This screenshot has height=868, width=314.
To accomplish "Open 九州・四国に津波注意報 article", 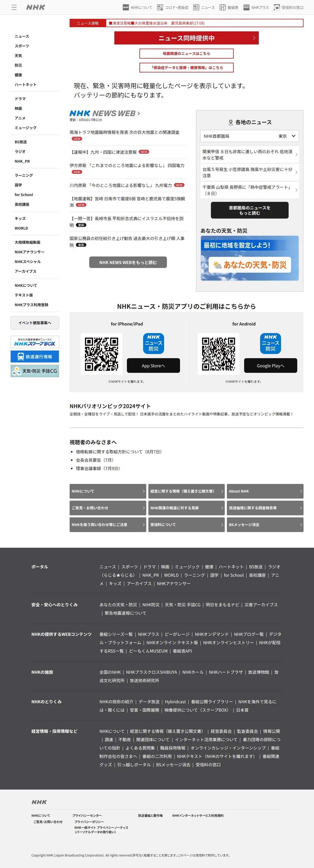I will (x=103, y=152).
